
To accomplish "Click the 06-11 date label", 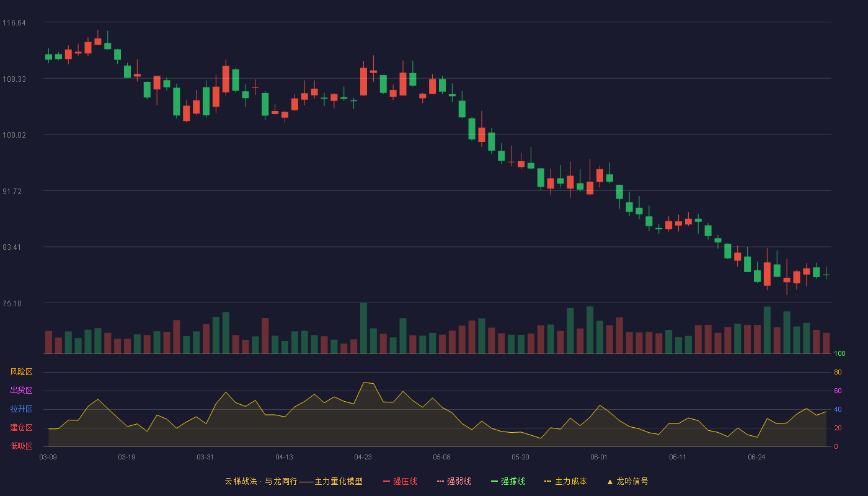I will 678,457.
